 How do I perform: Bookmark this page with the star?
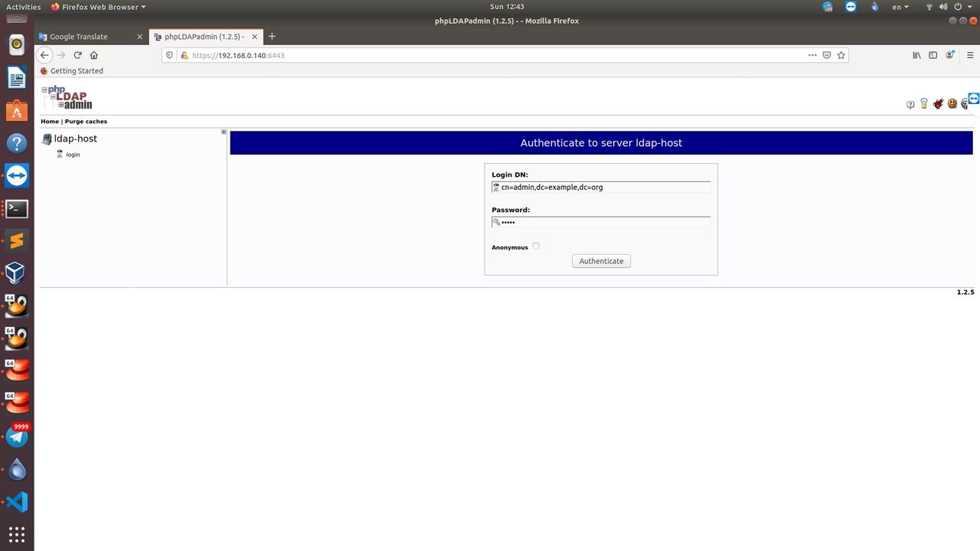(x=841, y=55)
